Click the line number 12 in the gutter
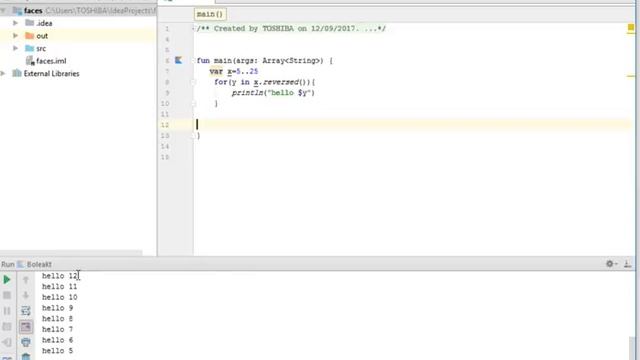 165,125
